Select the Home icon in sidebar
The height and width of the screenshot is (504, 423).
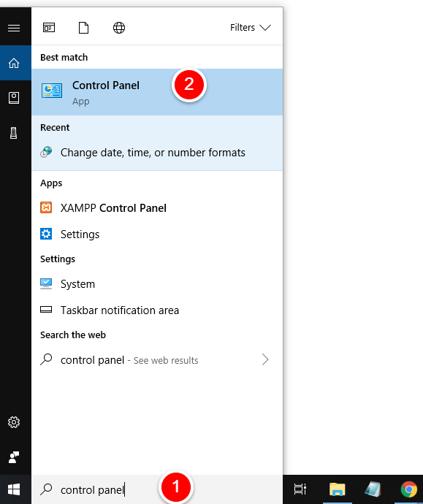pyautogui.click(x=14, y=63)
